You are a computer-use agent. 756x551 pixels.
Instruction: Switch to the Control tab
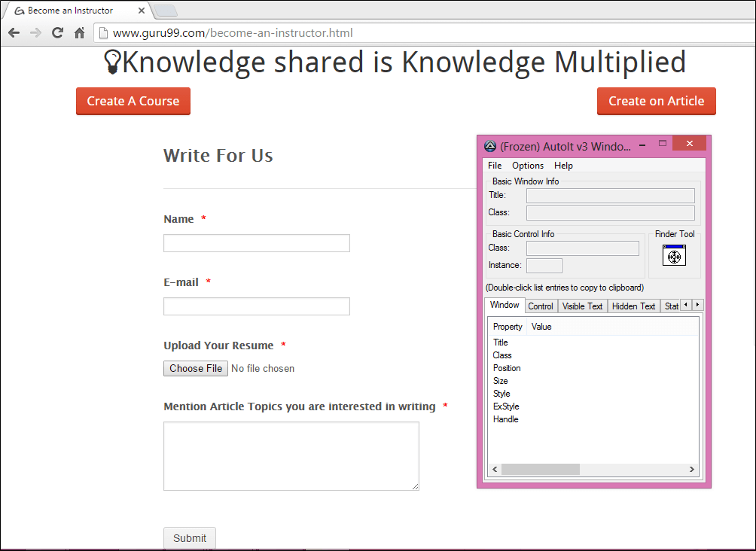point(541,306)
